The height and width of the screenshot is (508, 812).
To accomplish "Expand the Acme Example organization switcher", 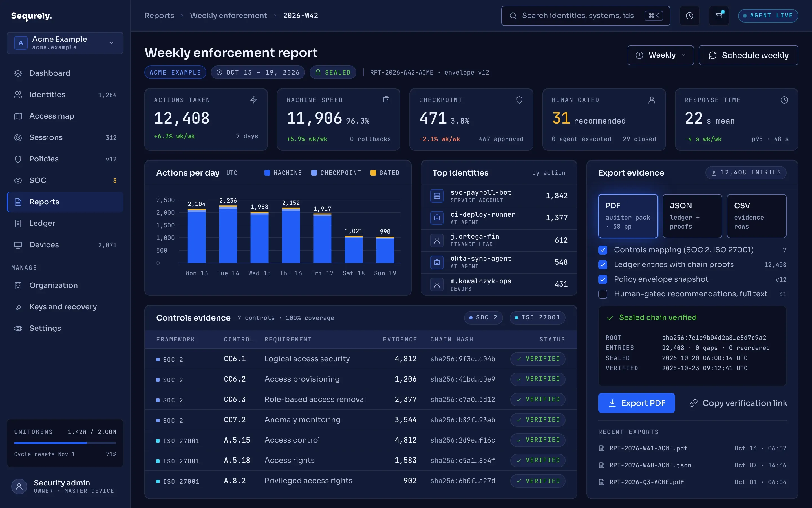I will pos(65,43).
